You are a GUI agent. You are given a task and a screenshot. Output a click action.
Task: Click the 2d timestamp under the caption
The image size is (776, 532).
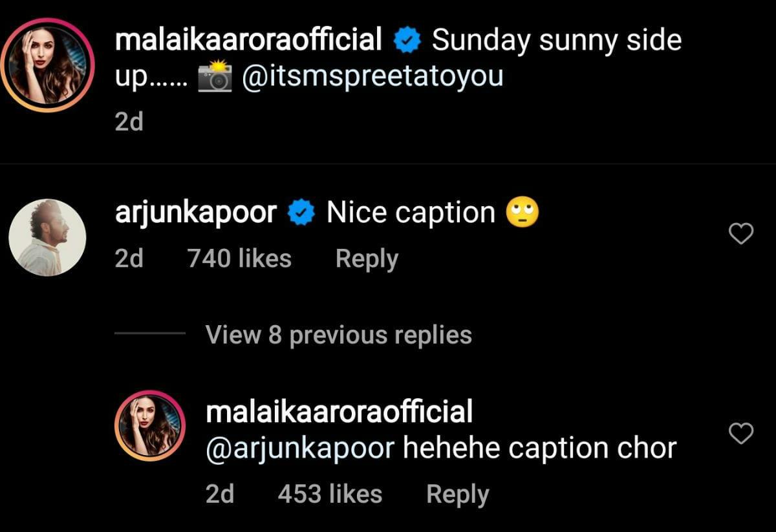click(x=129, y=122)
